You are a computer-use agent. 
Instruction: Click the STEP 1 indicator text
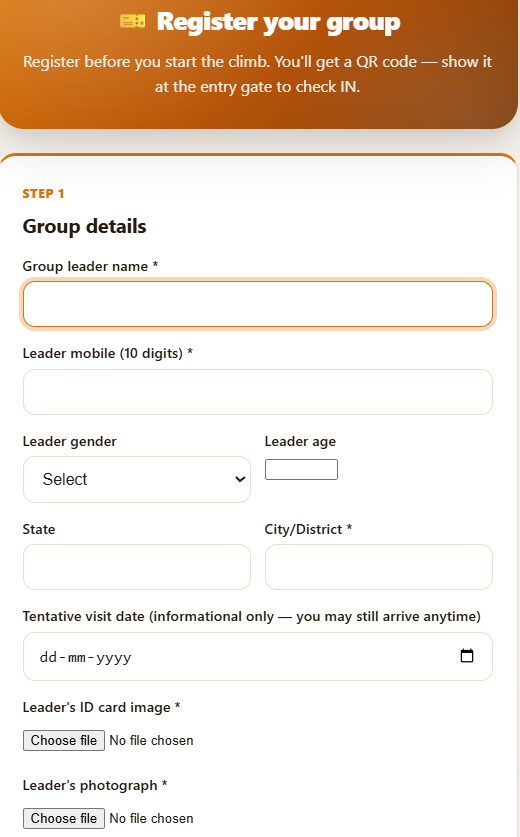[x=43, y=193]
